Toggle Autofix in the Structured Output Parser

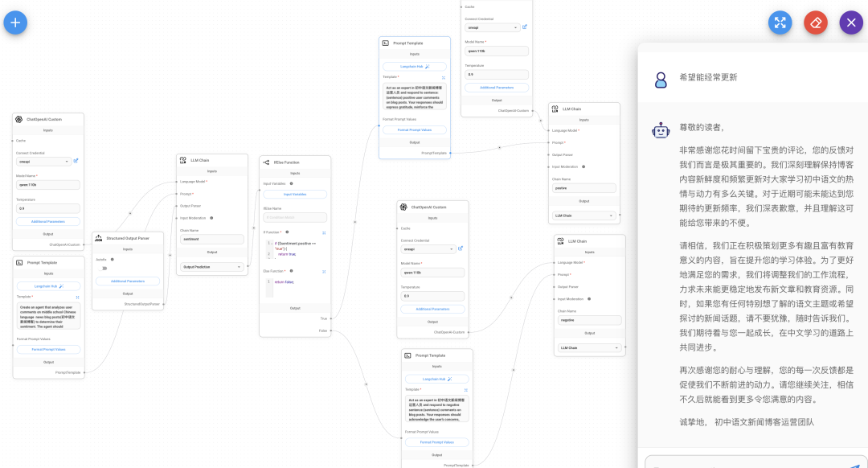pyautogui.click(x=102, y=268)
